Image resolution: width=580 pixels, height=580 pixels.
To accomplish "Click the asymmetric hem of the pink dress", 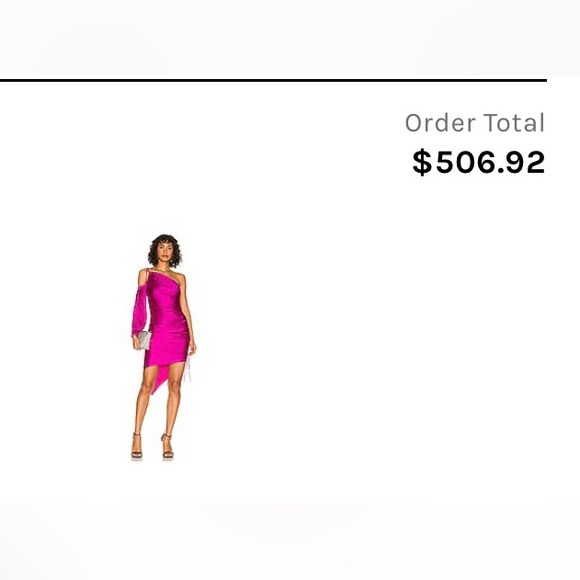I will click(x=163, y=374).
